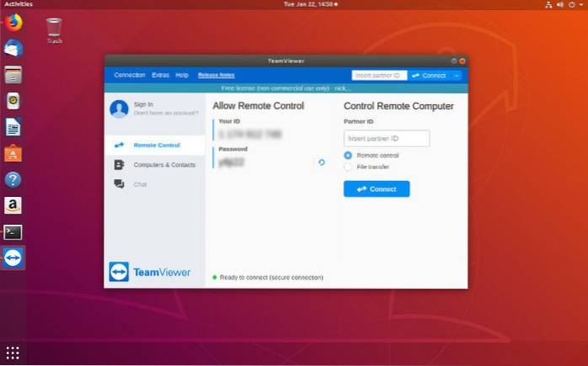Open the Connection menu
588x366 pixels.
pyautogui.click(x=130, y=76)
